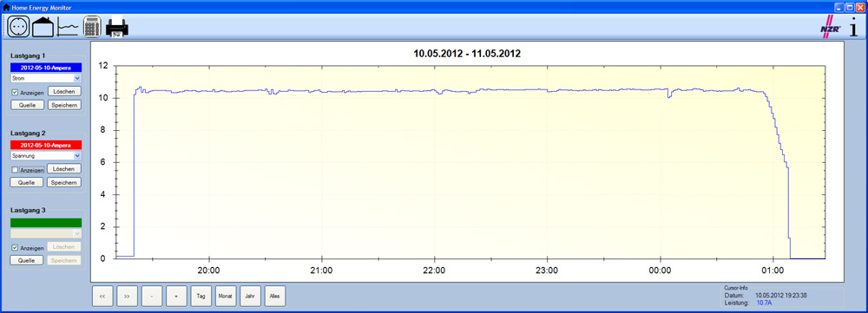868x313 pixels.
Task: Enable Anzeigen checkbox for Lastgang 2
Action: [x=15, y=170]
